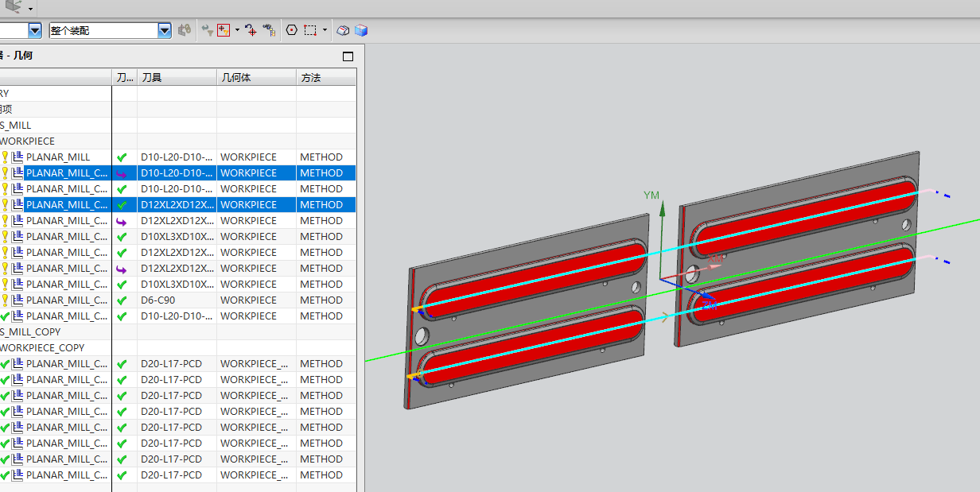Open the 整个装配 dropdown list
This screenshot has height=492, width=980.
coord(165,30)
